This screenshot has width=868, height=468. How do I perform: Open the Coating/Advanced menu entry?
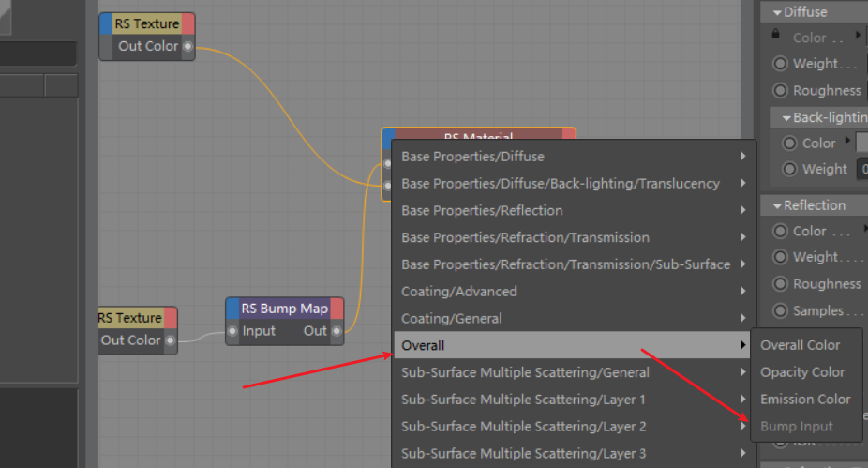573,292
